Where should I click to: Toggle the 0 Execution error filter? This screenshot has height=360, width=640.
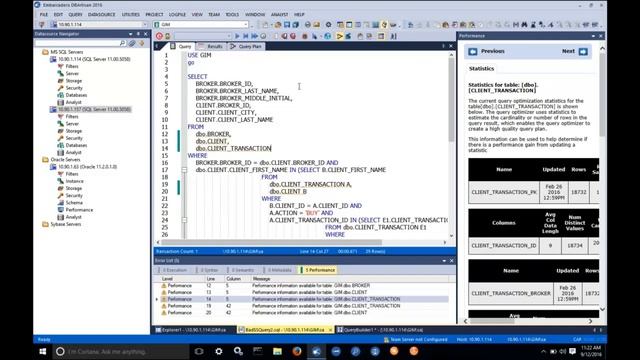pyautogui.click(x=174, y=270)
